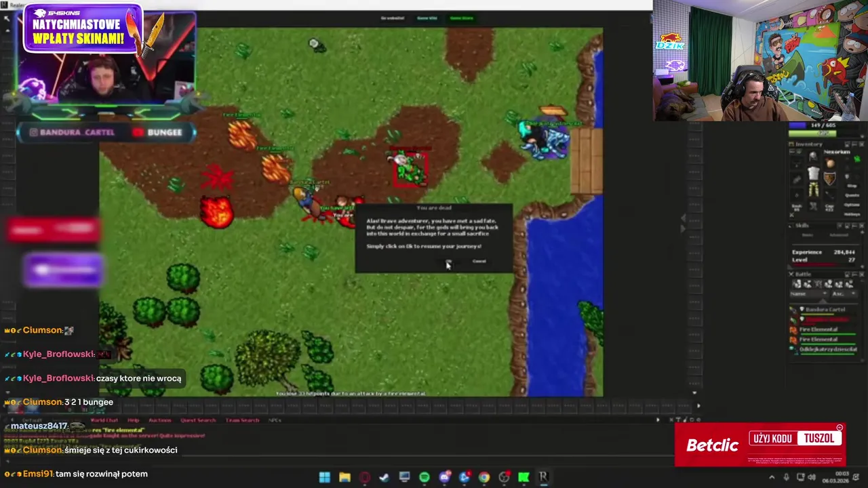Screen dimensions: 868x488
Task: Switch to the NPCs chat tab
Action: (x=275, y=420)
